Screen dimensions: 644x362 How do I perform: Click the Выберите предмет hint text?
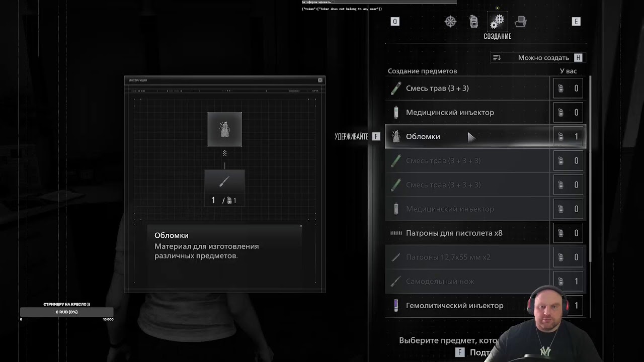point(448,340)
